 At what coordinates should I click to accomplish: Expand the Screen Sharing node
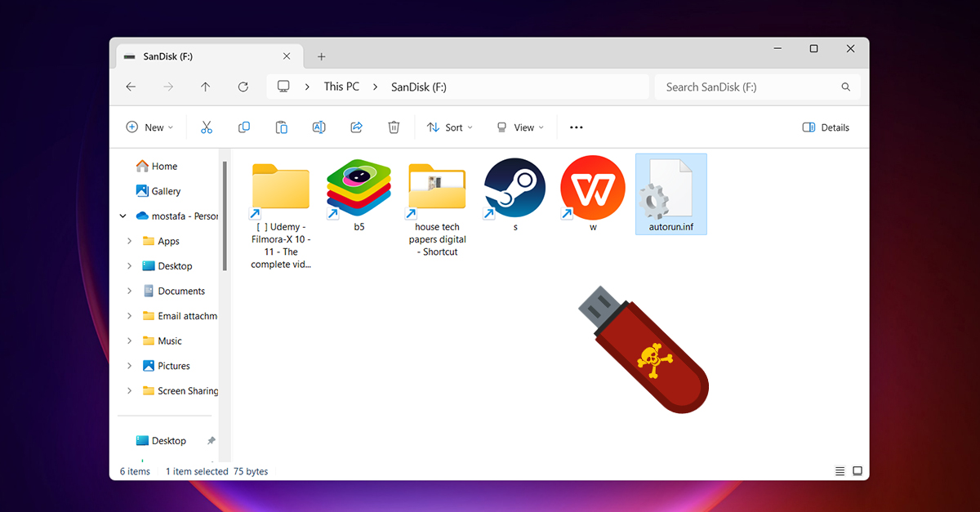[130, 391]
